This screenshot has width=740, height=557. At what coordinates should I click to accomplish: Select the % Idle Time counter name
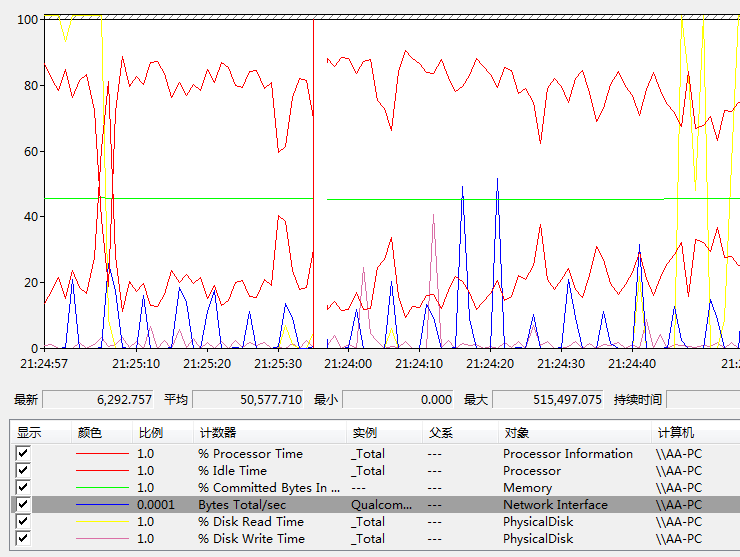click(x=232, y=471)
